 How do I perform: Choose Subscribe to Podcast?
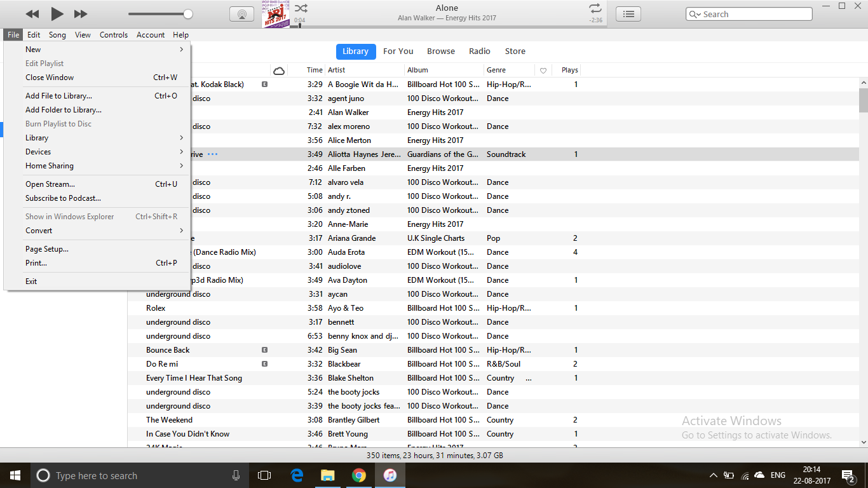click(x=97, y=198)
